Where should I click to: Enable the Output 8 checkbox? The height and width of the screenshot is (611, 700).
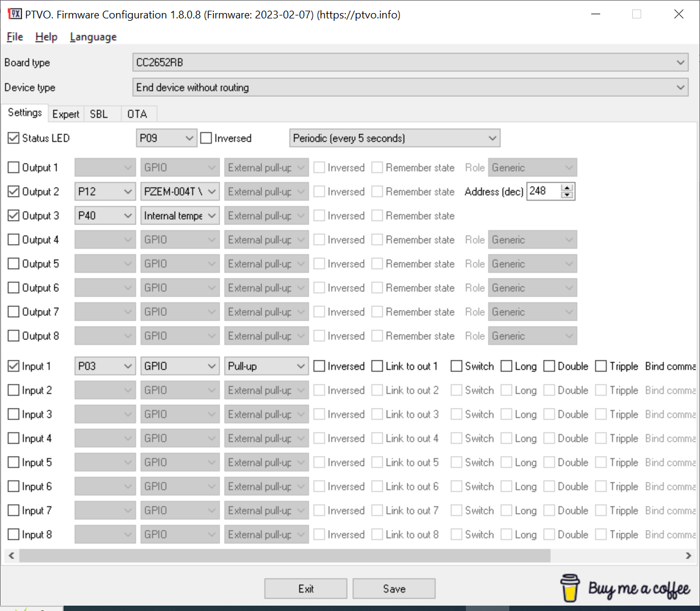[14, 336]
